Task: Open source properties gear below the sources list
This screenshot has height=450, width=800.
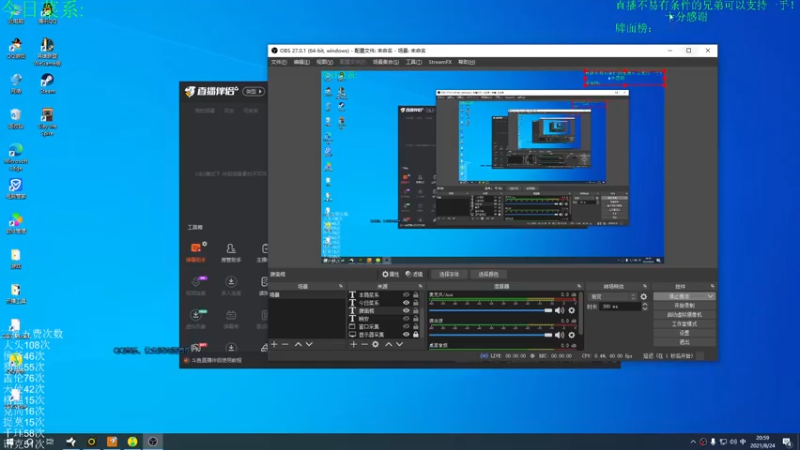Action: (376, 344)
